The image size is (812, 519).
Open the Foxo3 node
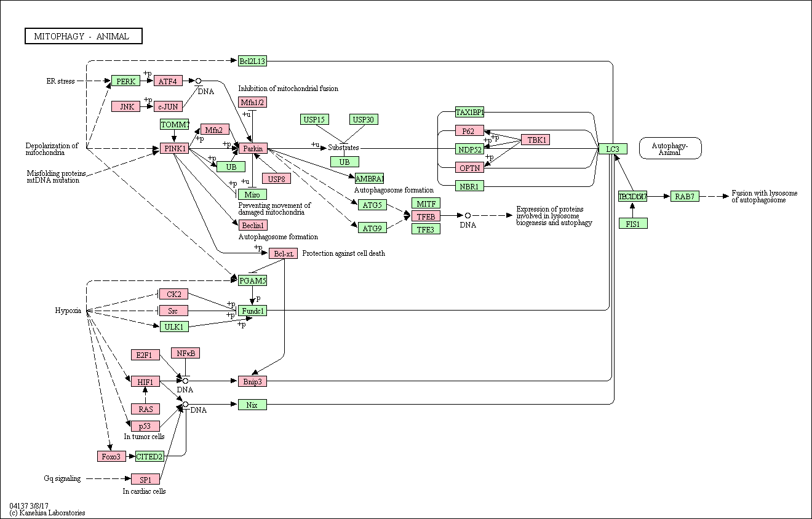click(111, 456)
